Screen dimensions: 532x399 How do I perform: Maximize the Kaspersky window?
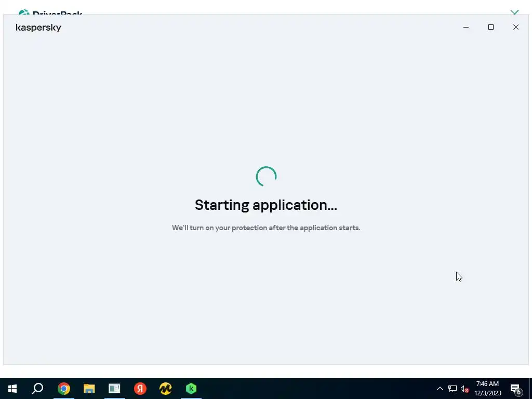pos(491,27)
